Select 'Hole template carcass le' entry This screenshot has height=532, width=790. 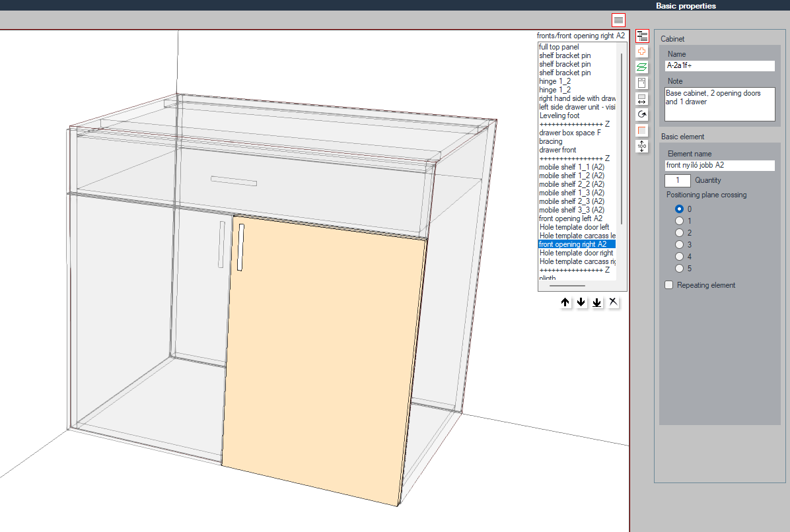(577, 236)
